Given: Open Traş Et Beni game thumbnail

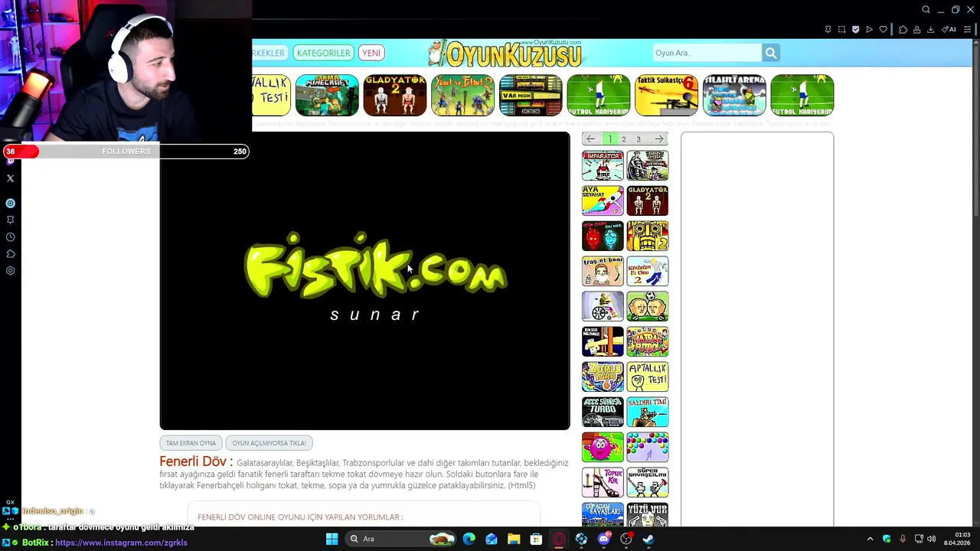Looking at the screenshot, I should coord(603,272).
